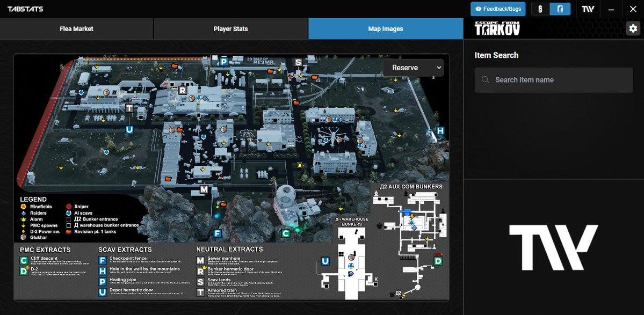Click the H icon beside Hole in the wall
Image resolution: width=644 pixels, height=315 pixels.
pyautogui.click(x=103, y=270)
